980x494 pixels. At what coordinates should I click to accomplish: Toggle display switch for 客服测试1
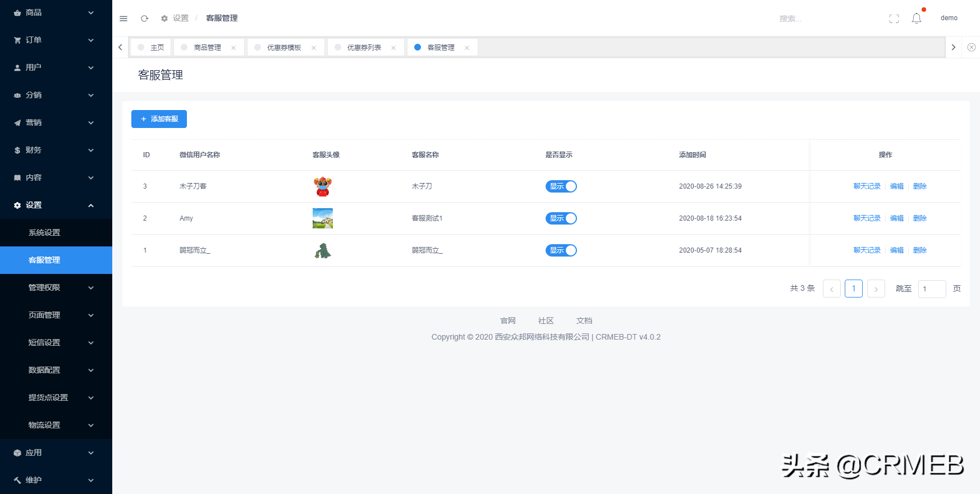point(561,218)
